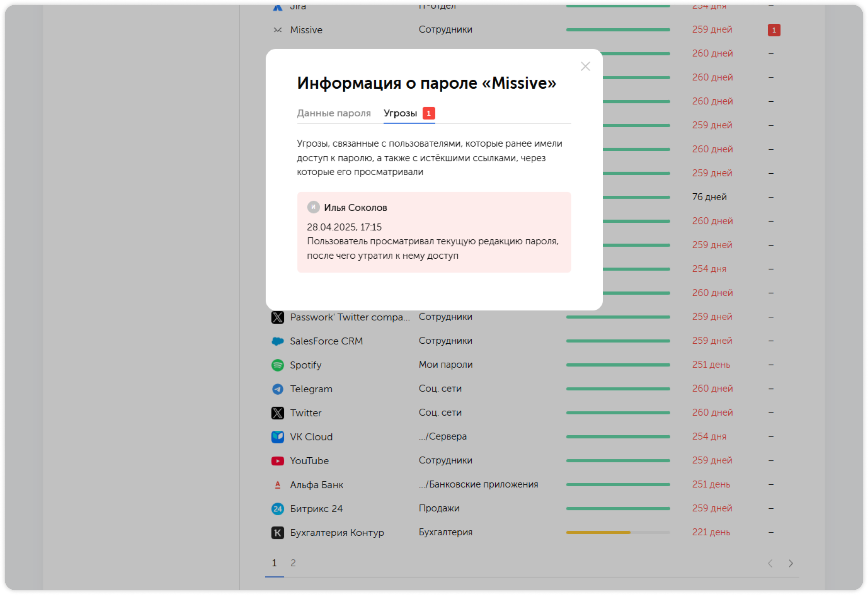Click the Бухгалтерия Контур icon
Viewport: 868px width, 595px height.
(277, 532)
